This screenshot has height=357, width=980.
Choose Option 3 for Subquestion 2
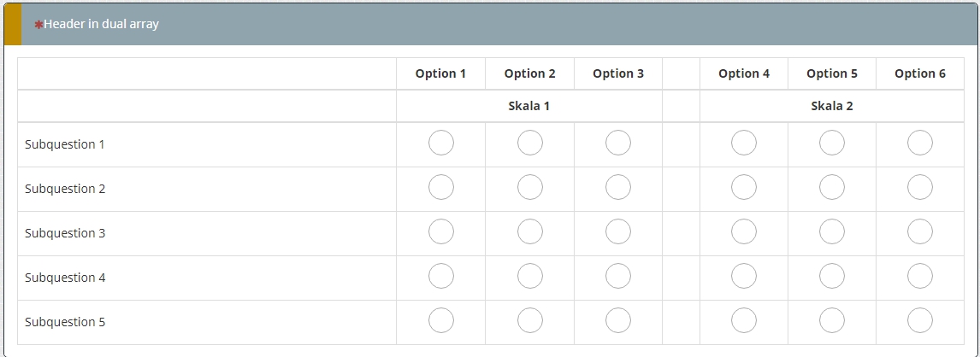pos(618,188)
